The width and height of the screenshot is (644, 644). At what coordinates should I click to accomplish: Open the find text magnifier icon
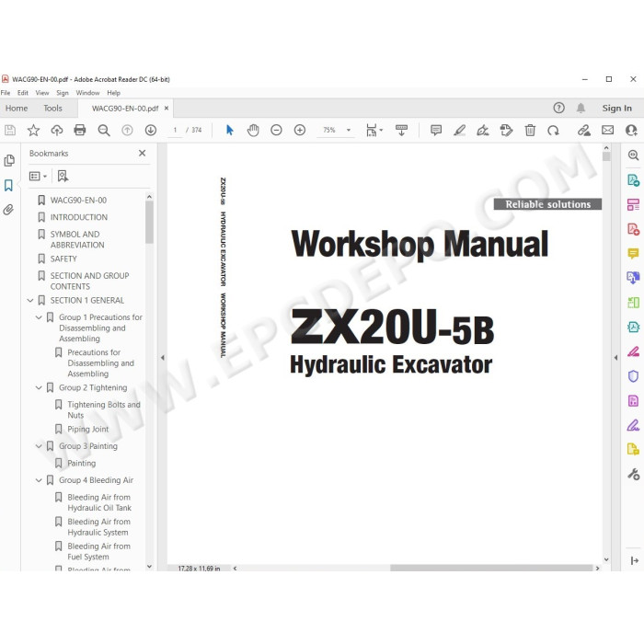pyautogui.click(x=103, y=131)
